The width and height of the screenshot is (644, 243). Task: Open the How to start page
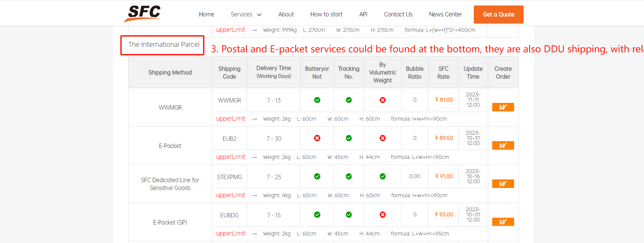pos(326,14)
